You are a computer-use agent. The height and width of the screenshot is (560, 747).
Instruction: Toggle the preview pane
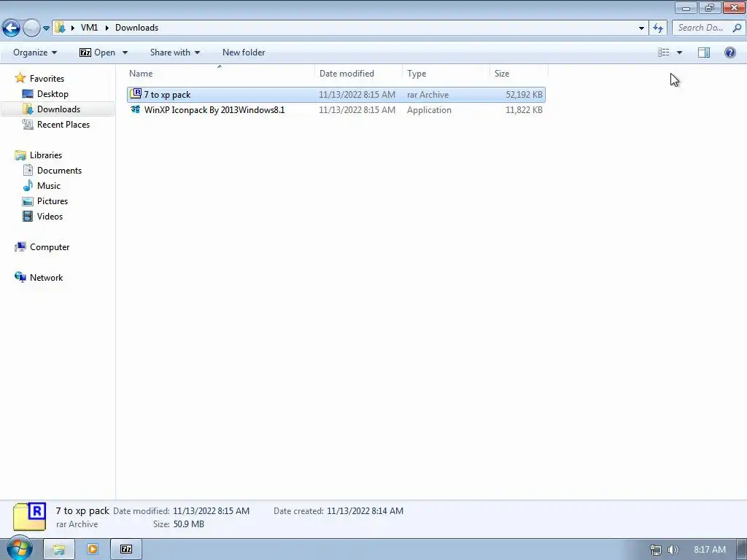coord(704,52)
